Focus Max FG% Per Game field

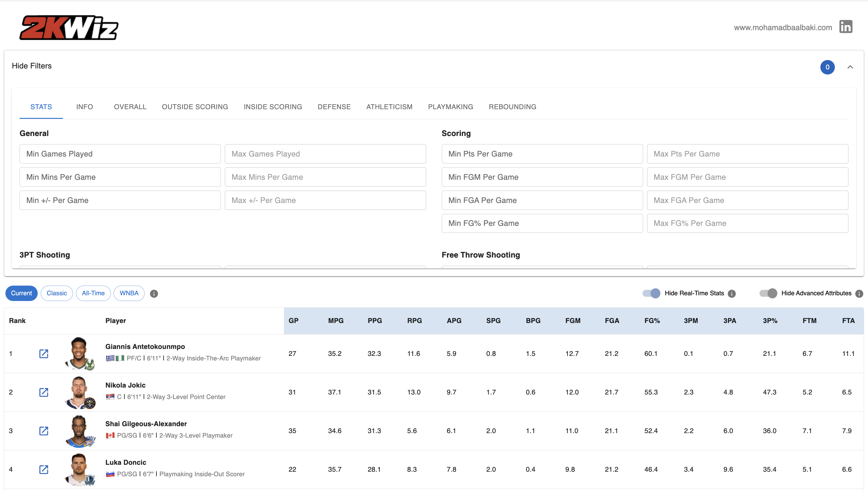coord(748,223)
